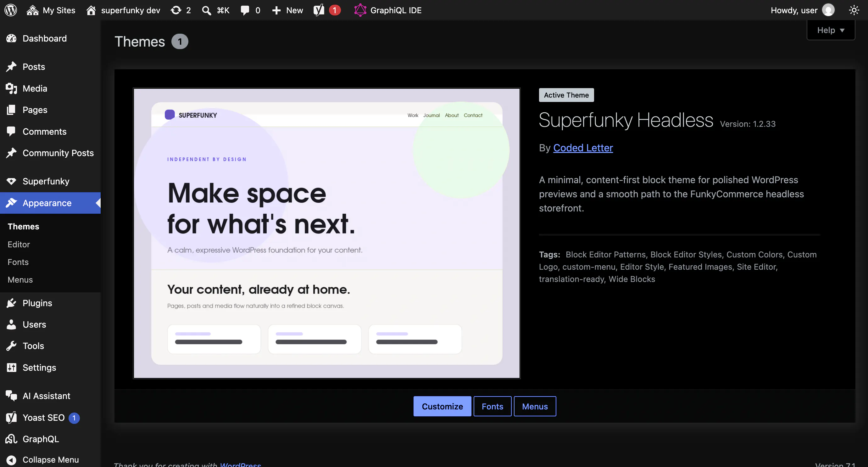Open the My Sites network icon
The image size is (868, 467).
(x=32, y=10)
